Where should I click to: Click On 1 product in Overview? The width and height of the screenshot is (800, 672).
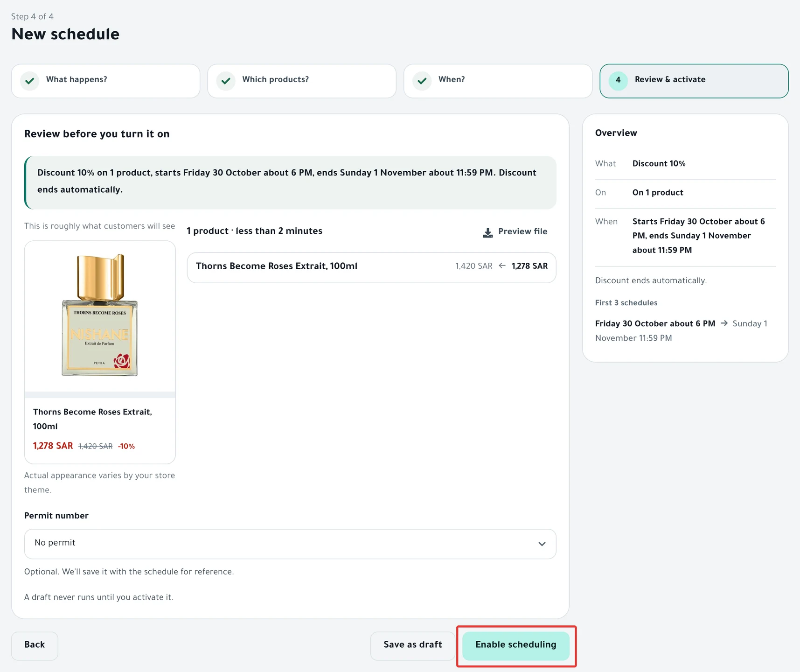point(658,193)
